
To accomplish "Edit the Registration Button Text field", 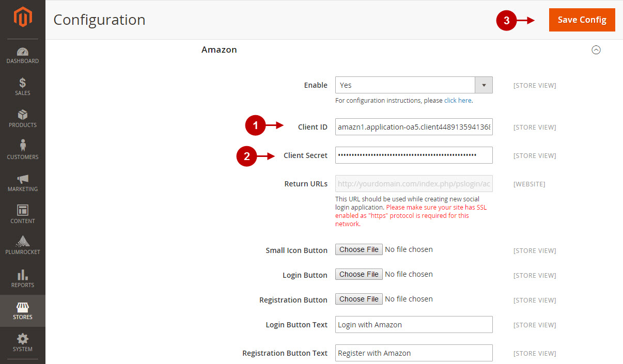I will tap(414, 353).
